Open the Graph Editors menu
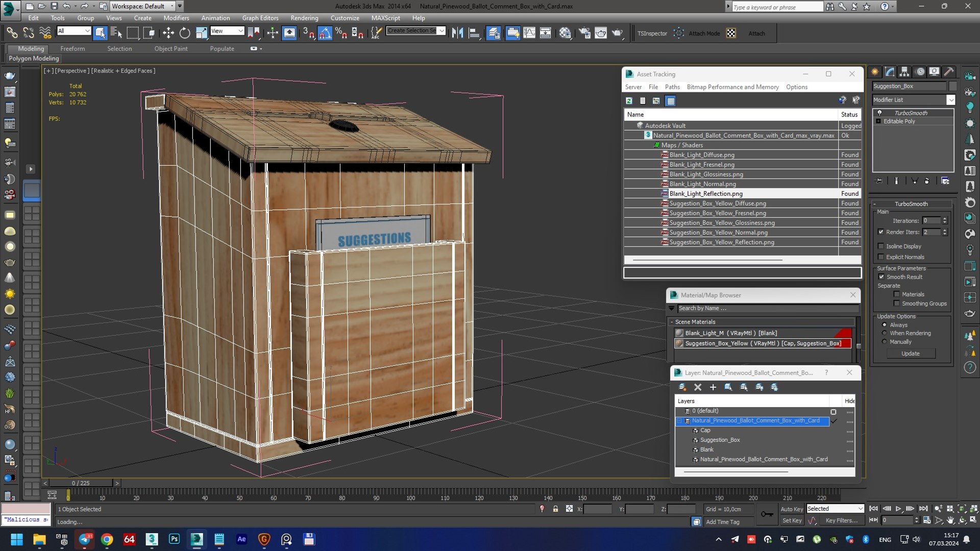980x551 pixels. coord(260,18)
